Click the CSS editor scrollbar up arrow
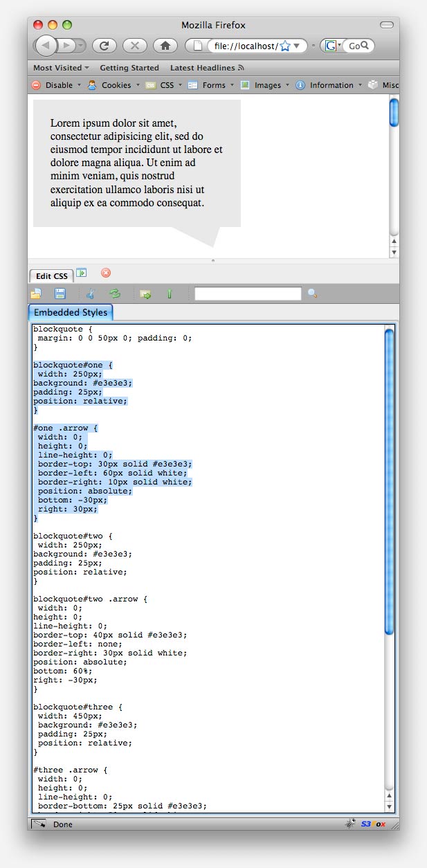Image resolution: width=427 pixels, height=868 pixels. click(x=389, y=796)
